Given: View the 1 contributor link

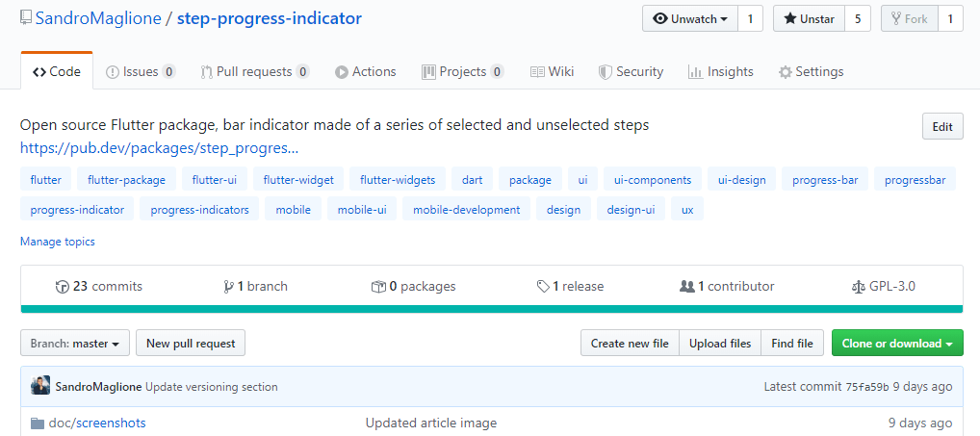Looking at the screenshot, I should (x=726, y=287).
